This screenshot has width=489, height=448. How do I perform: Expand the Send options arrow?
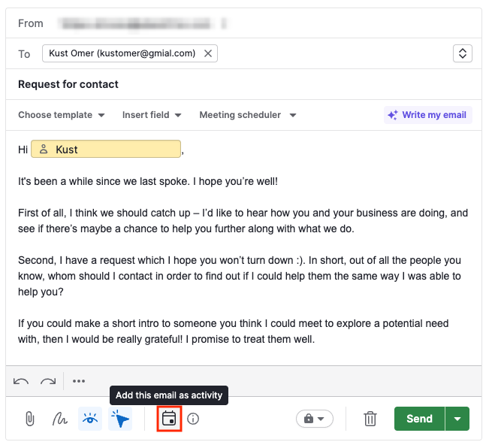click(x=457, y=419)
